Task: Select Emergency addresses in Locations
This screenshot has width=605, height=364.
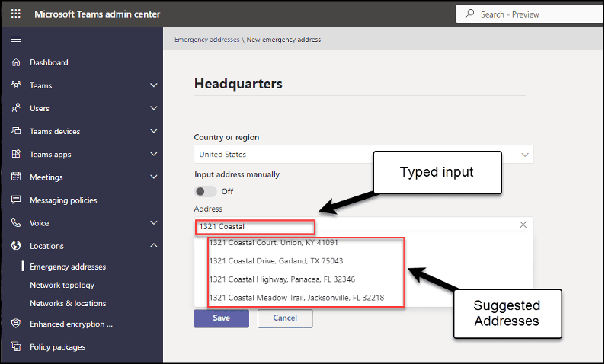Action: [x=68, y=267]
